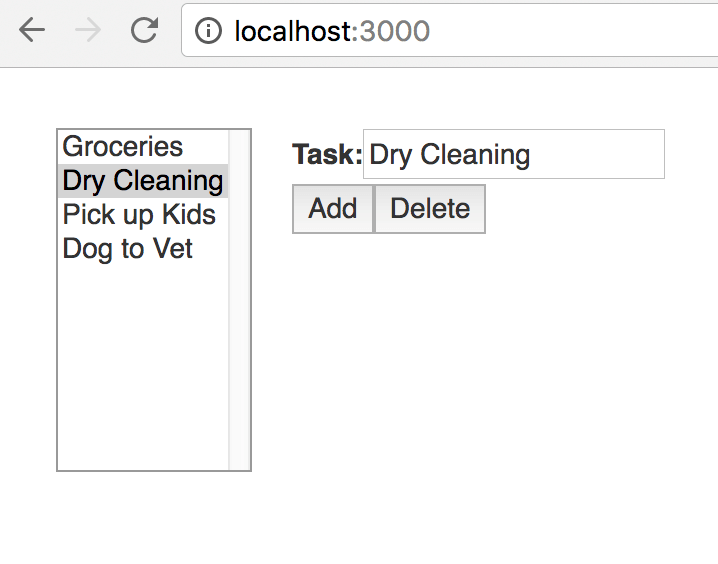Click the browser back arrow
Image resolution: width=718 pixels, height=564 pixels.
[32, 31]
